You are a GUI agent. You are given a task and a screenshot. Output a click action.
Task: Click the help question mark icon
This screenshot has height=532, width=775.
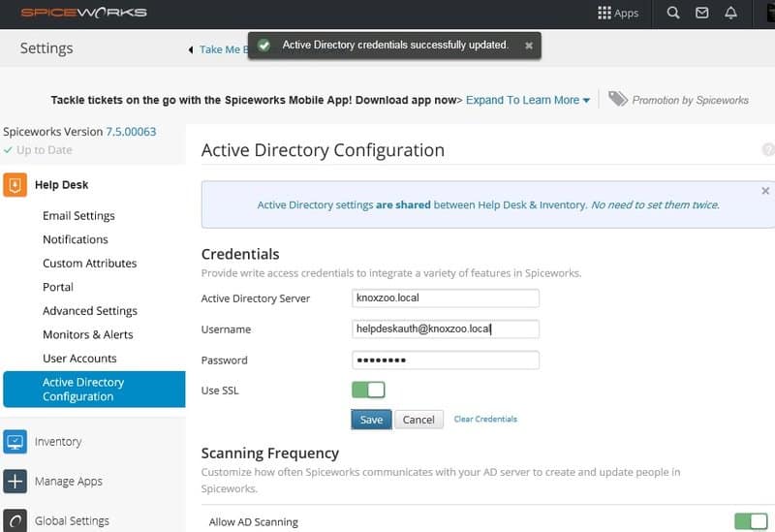point(768,149)
